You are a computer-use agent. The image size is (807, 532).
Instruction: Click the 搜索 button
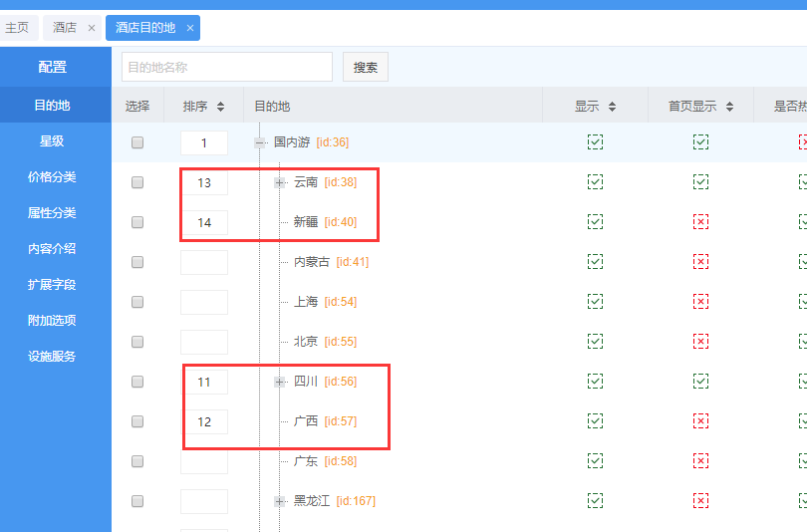366,68
